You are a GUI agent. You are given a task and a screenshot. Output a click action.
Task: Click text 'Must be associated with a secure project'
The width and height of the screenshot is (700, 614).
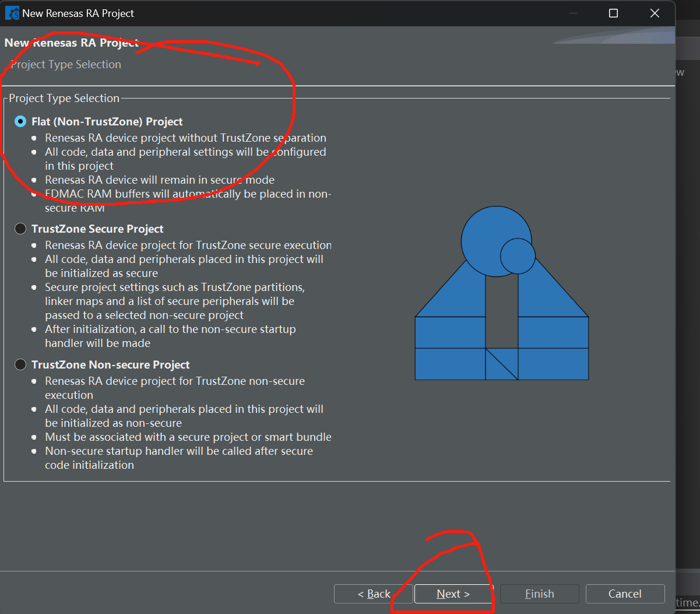(138, 437)
